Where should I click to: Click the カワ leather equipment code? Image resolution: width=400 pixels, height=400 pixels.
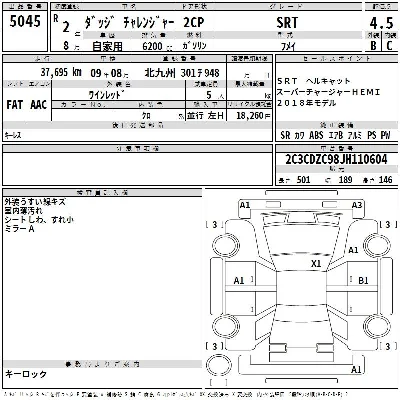[x=299, y=136]
